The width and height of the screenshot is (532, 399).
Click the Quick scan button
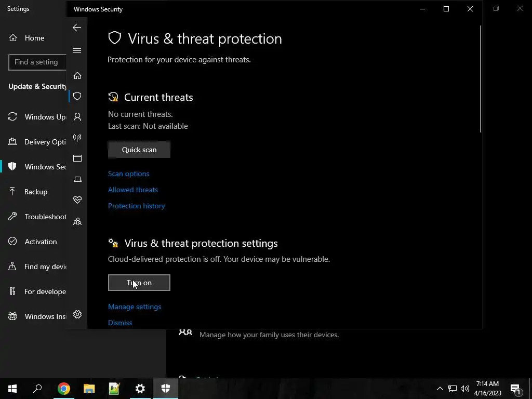click(139, 150)
